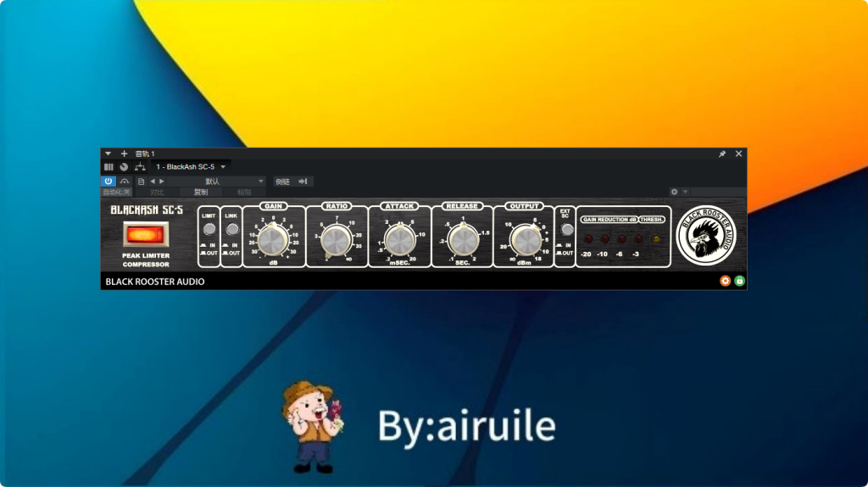Toggle 自动化:关 automation mode
The image size is (868, 487).
pos(116,193)
